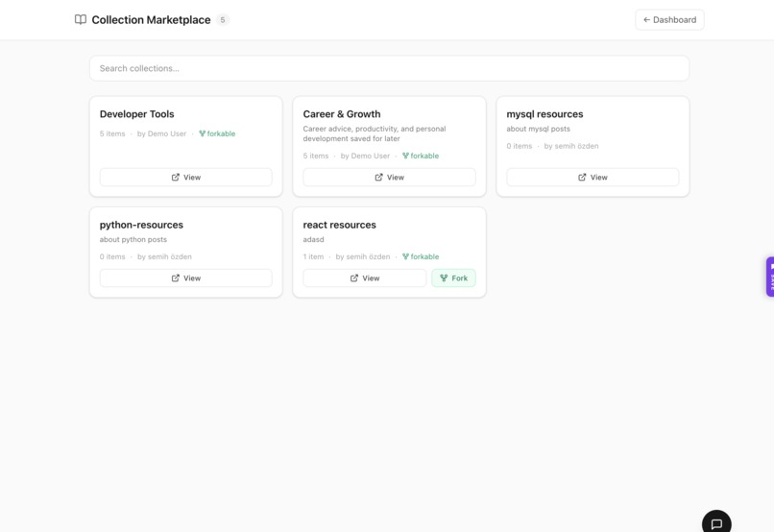View the Developer Tools collection
774x532 pixels.
tap(185, 177)
